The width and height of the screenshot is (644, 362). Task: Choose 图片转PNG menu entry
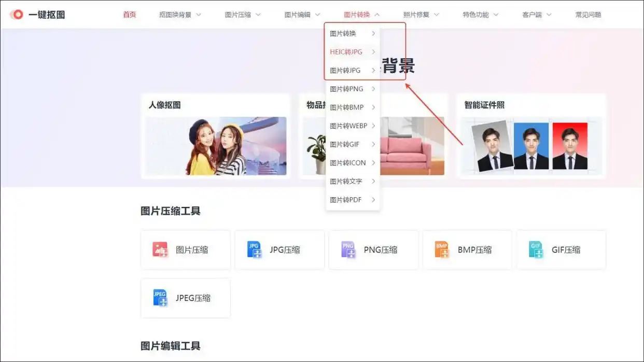click(x=346, y=89)
